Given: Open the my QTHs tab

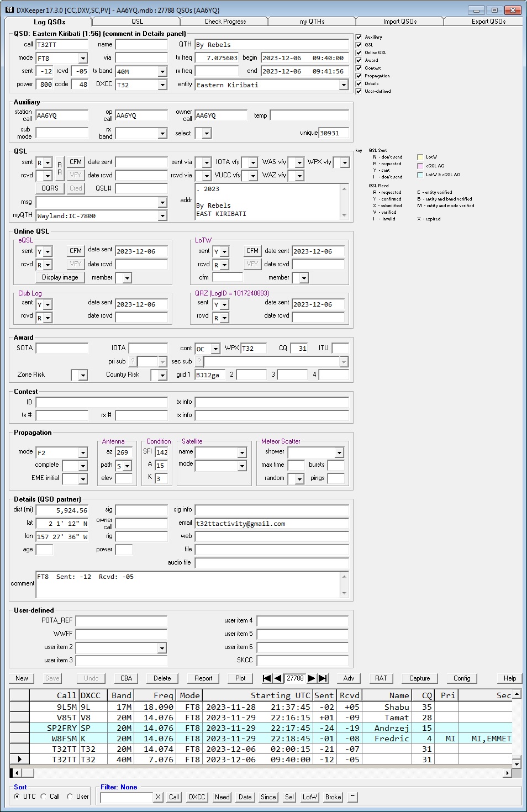Looking at the screenshot, I should tap(312, 22).
